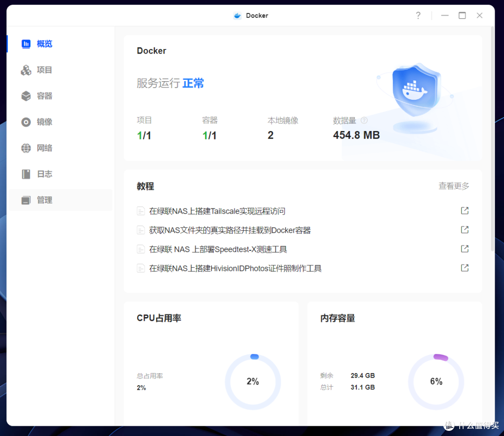Close the Docker window
This screenshot has height=436, width=504.
(480, 15)
